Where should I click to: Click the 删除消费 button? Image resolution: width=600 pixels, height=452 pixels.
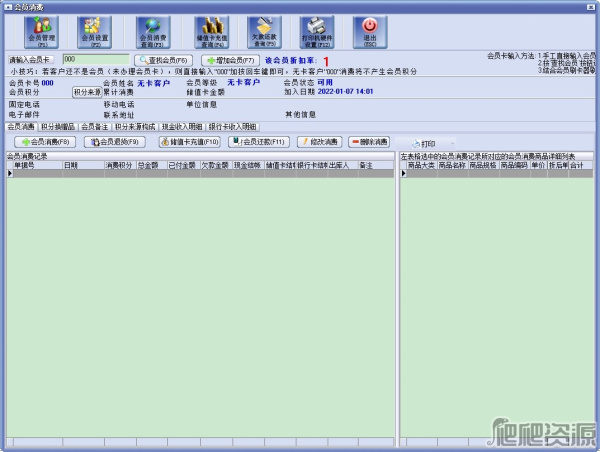coord(369,142)
